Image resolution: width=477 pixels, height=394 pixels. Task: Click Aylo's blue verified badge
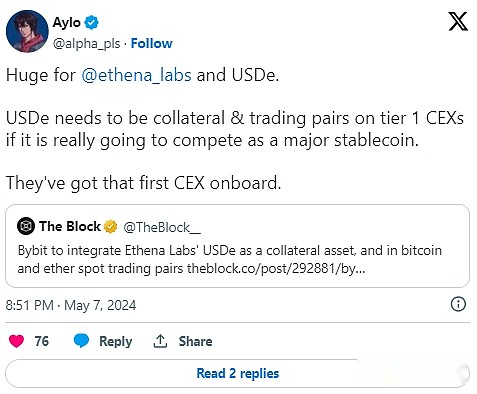click(91, 22)
